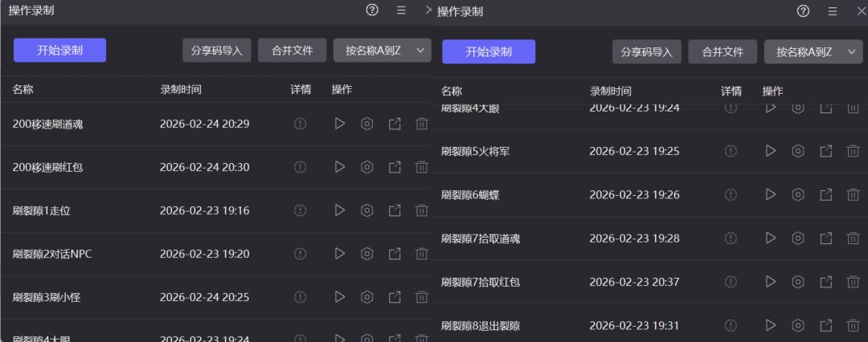View details of 刷裂隙1走位

point(300,210)
